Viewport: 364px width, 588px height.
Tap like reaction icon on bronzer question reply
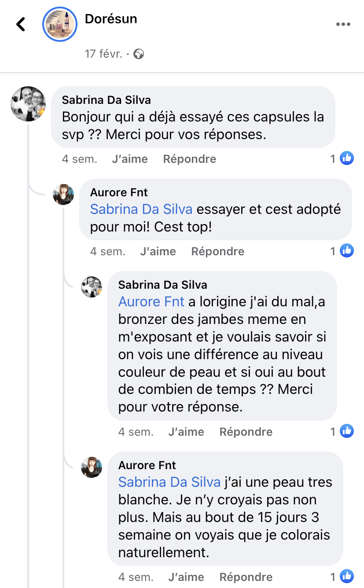[x=347, y=431]
